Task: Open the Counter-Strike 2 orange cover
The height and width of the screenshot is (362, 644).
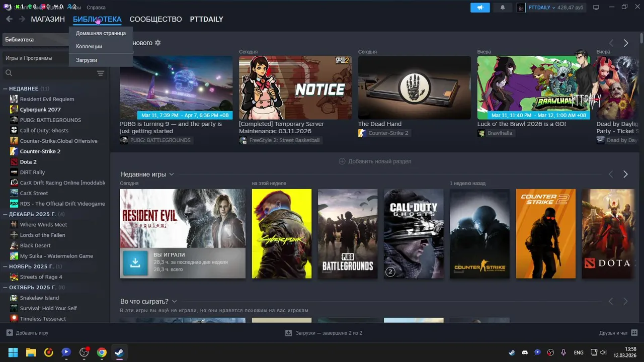Action: 545,234
